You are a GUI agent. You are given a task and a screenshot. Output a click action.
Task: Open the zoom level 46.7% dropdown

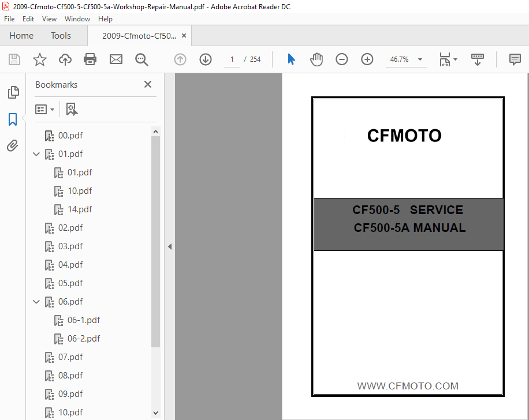(420, 59)
